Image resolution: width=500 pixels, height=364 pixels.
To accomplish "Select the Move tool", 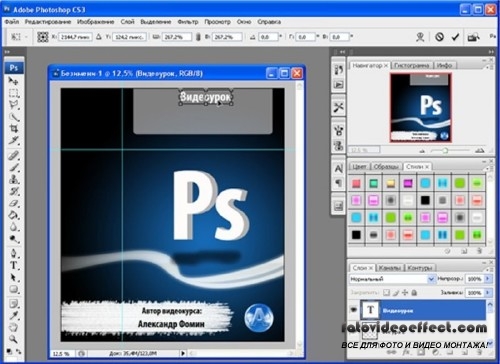I will [x=13, y=81].
